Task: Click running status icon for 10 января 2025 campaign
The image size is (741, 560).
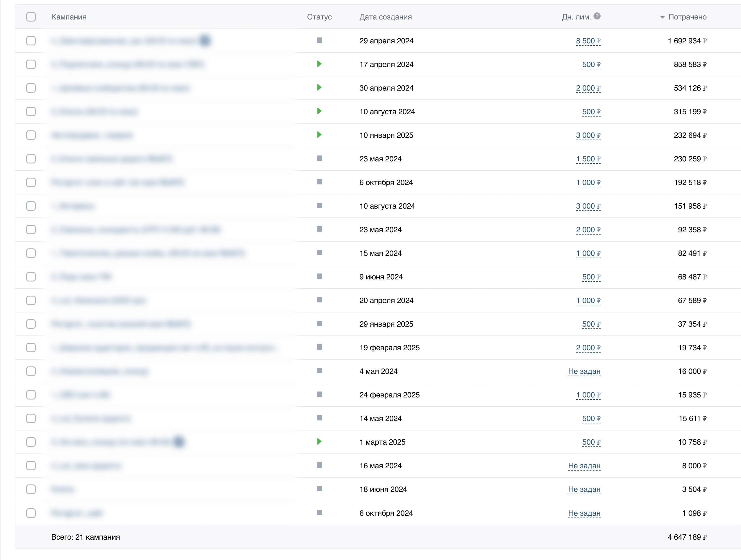Action: [319, 135]
